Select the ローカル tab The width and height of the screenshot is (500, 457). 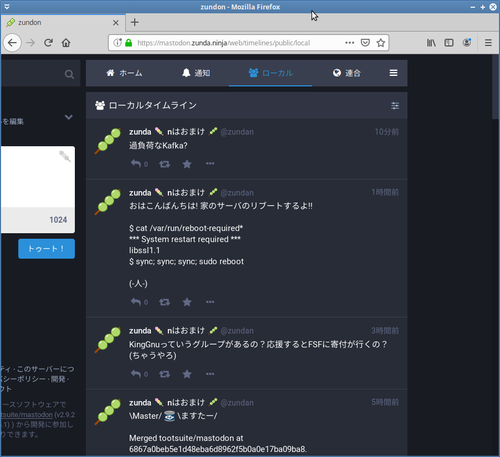coord(271,73)
